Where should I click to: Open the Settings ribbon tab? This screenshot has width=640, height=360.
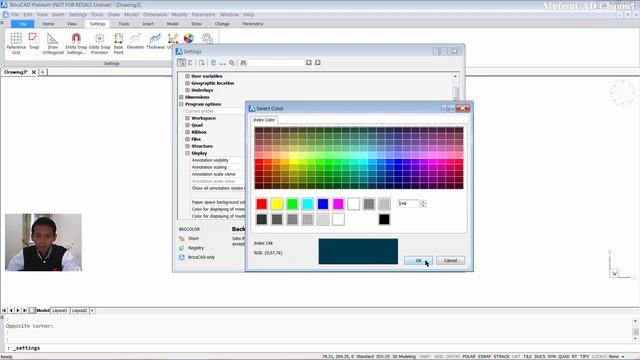[98, 24]
